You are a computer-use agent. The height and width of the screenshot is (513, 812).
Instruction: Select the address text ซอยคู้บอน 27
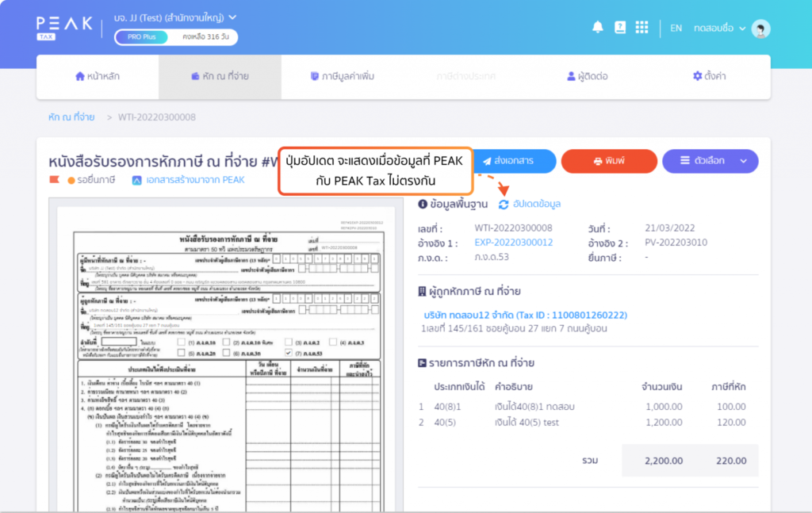(512, 328)
